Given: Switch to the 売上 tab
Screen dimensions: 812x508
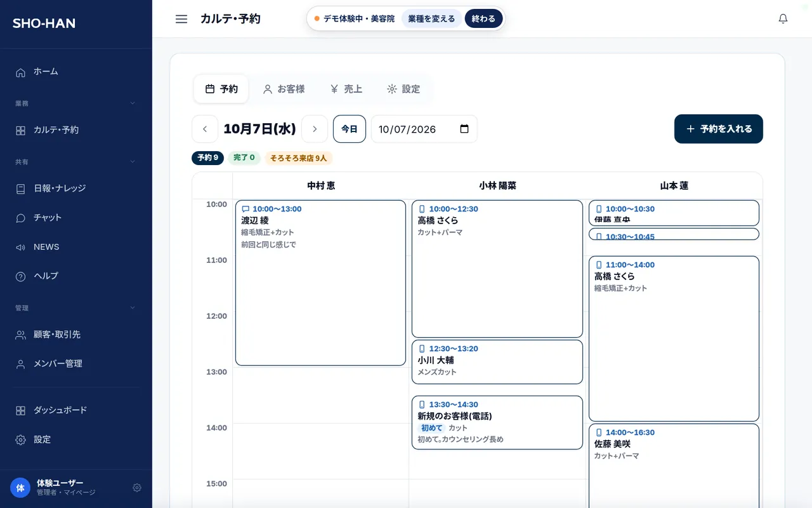Looking at the screenshot, I should pos(346,89).
